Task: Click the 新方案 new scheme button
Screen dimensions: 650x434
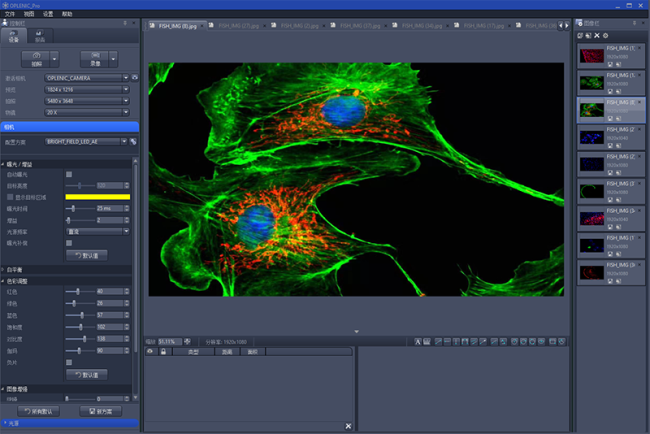Action: [100, 411]
